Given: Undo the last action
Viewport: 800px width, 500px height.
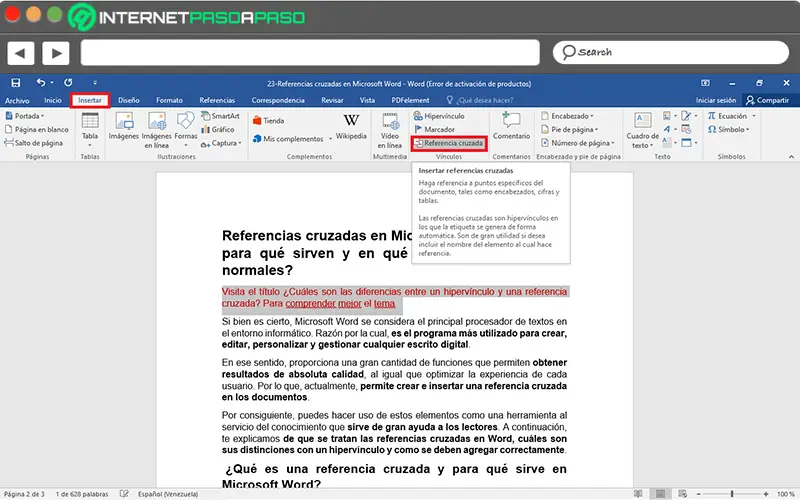Looking at the screenshot, I should pyautogui.click(x=41, y=82).
